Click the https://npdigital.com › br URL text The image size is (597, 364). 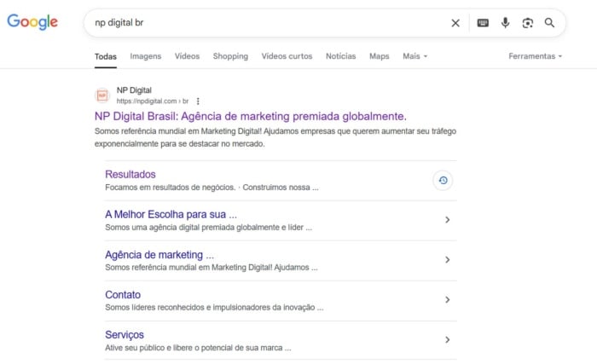pos(153,101)
